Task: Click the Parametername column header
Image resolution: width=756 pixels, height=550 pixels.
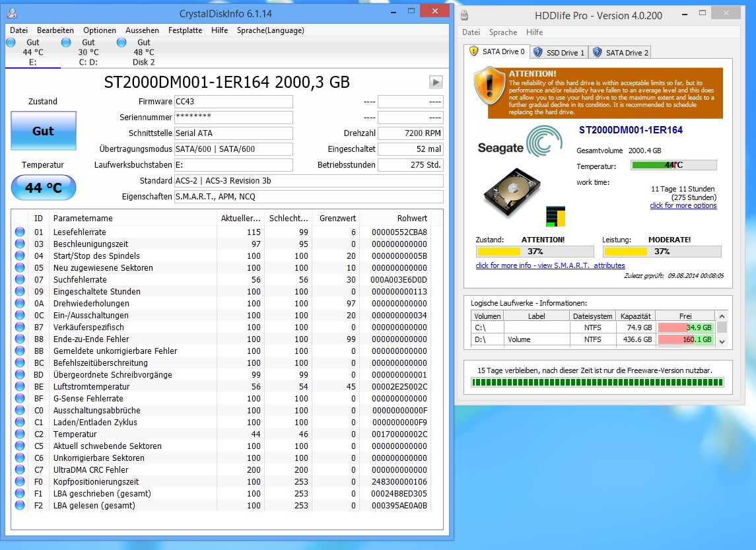Action: pos(133,219)
